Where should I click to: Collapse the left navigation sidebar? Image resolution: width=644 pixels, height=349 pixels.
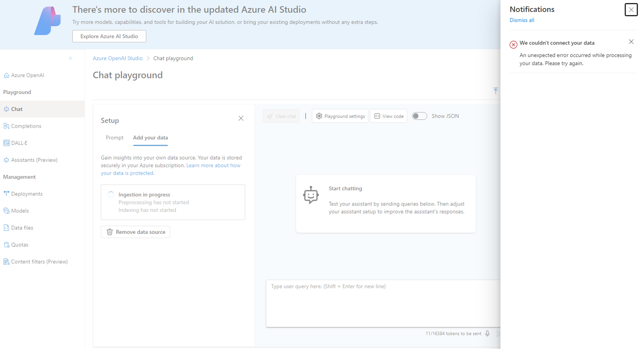(x=70, y=58)
